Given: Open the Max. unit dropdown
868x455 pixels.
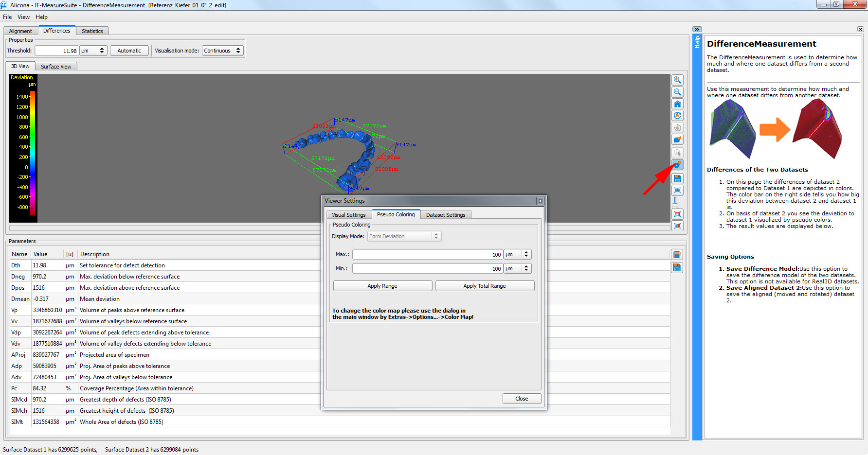Looking at the screenshot, I should tap(518, 254).
